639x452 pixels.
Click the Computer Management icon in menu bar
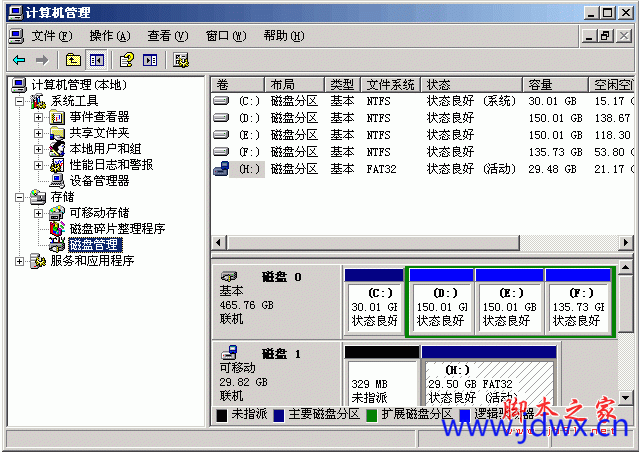tap(16, 36)
